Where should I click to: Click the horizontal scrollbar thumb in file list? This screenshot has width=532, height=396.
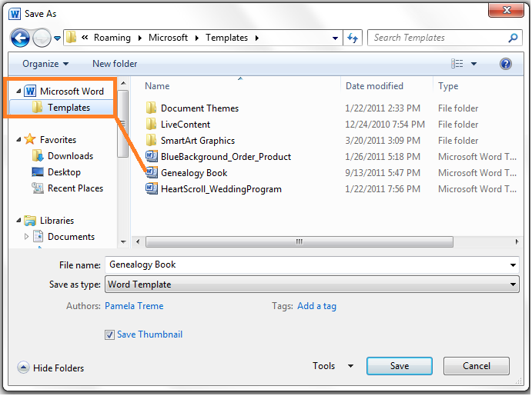coord(299,241)
